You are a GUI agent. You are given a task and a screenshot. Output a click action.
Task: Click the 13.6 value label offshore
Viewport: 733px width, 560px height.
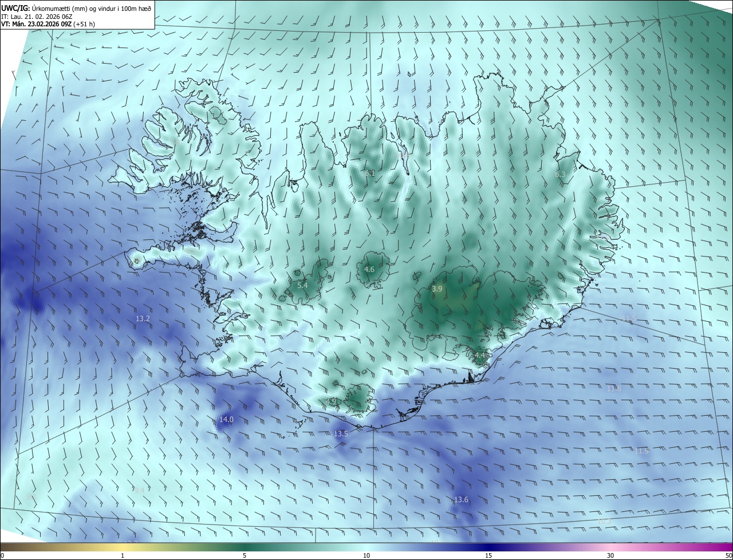pyautogui.click(x=461, y=500)
